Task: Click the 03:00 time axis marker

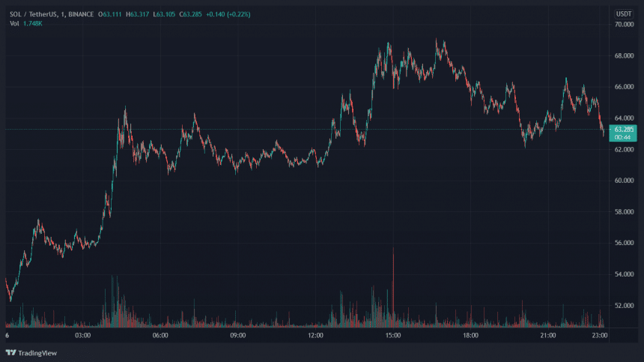Action: (83, 336)
